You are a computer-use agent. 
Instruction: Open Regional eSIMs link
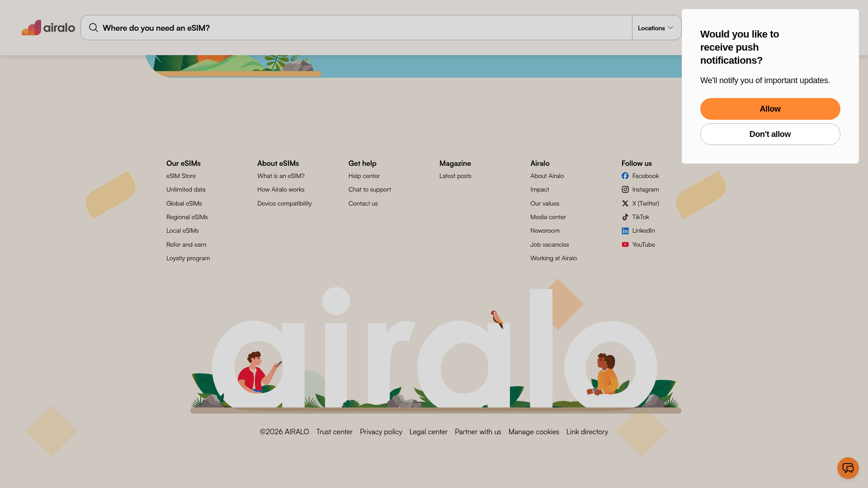[187, 217]
